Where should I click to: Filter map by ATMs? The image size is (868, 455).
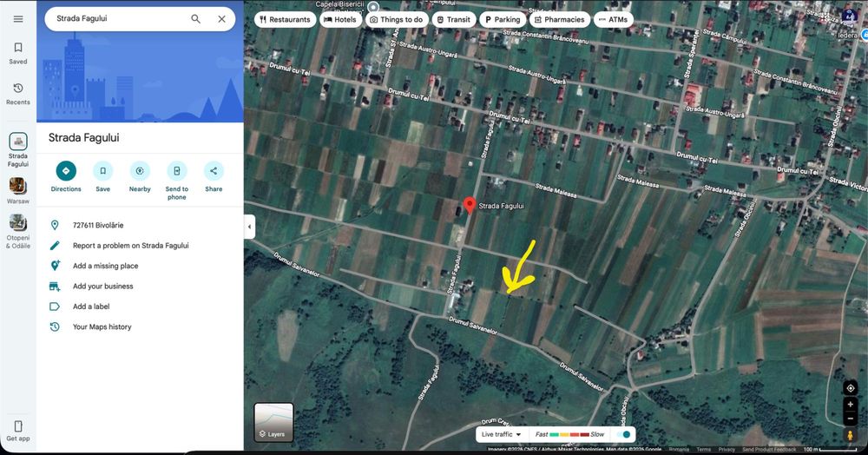coord(614,19)
